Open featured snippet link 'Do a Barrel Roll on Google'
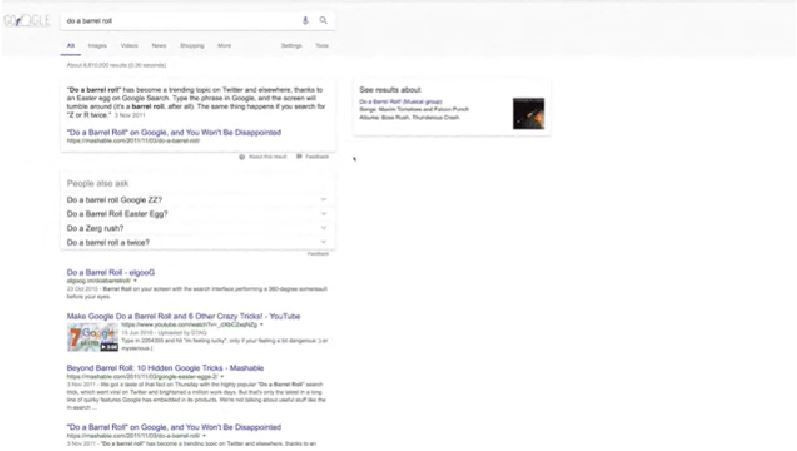Screen dimensions: 797x451 (x=174, y=132)
